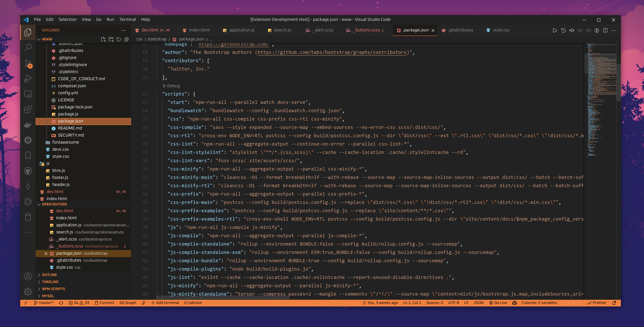Expand the MySQL section

click(x=48, y=296)
